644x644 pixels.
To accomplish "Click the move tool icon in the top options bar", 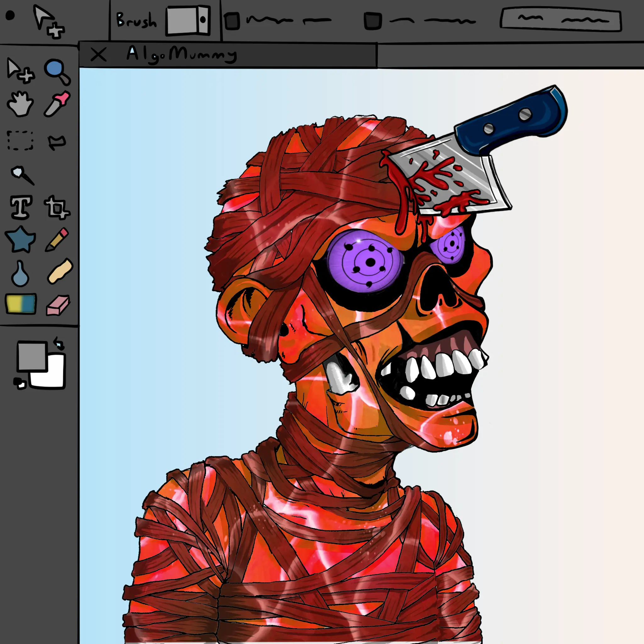I will (49, 22).
